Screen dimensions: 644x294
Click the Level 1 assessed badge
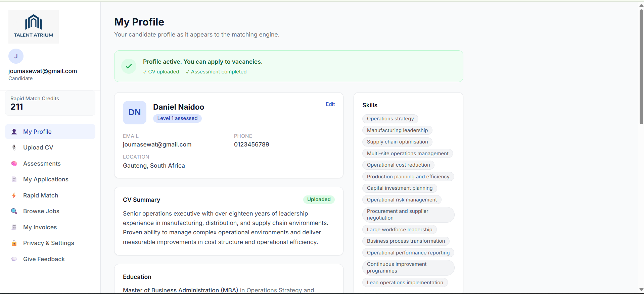click(177, 118)
